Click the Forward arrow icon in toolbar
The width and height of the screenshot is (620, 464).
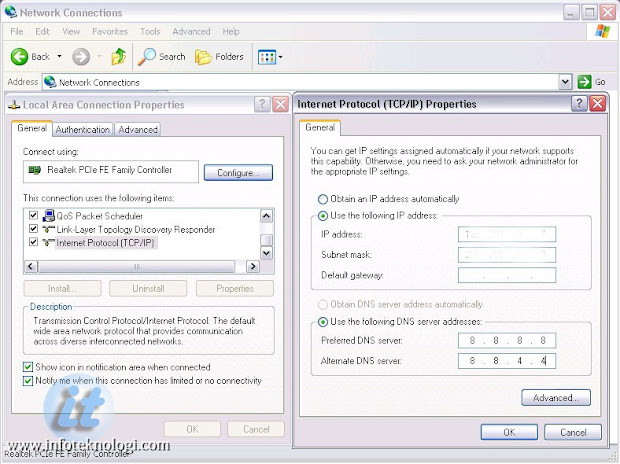click(81, 57)
